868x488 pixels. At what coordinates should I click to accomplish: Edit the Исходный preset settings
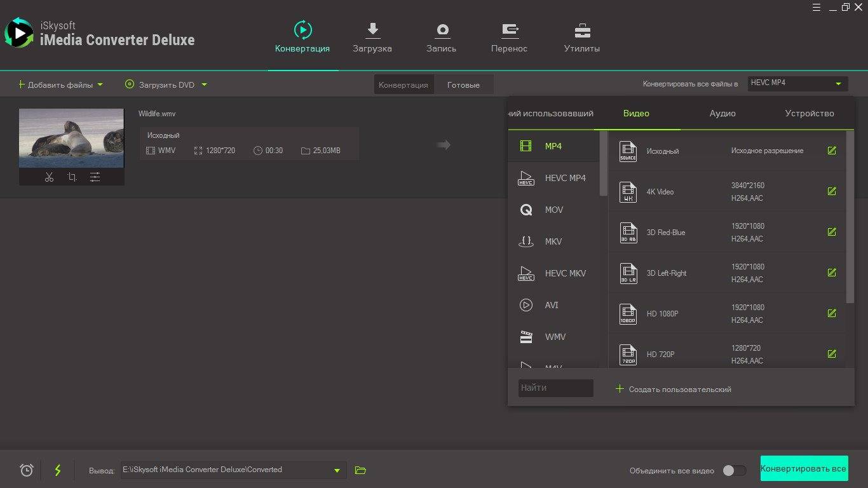point(832,151)
